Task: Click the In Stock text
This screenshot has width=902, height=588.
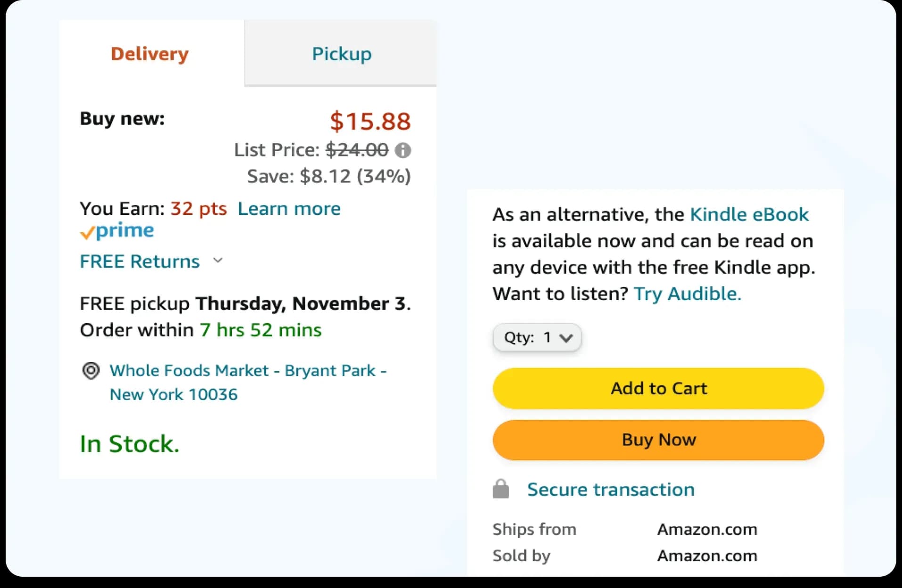Action: [x=128, y=442]
